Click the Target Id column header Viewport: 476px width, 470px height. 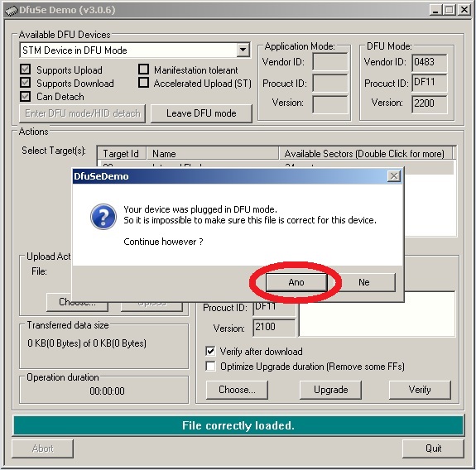(122, 154)
